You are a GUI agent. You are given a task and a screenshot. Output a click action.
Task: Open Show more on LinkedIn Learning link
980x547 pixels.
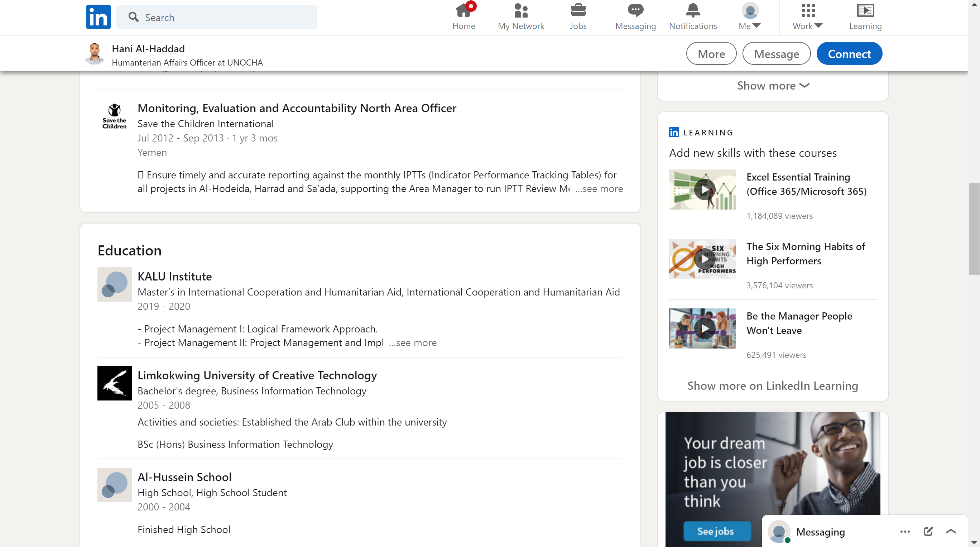[x=773, y=386]
